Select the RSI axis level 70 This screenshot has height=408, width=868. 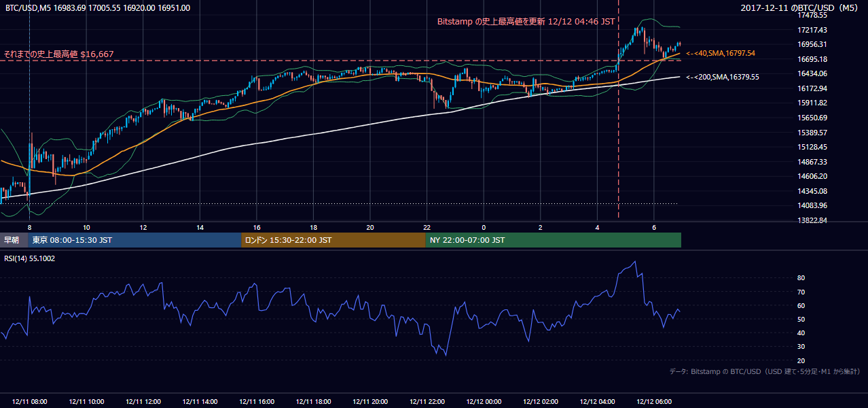[x=801, y=292]
